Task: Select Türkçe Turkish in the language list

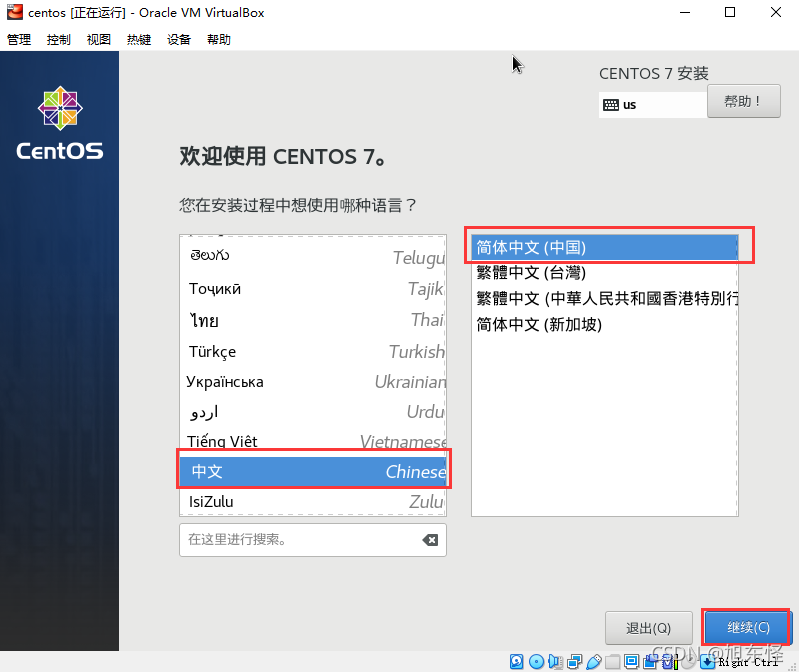Action: click(x=313, y=352)
